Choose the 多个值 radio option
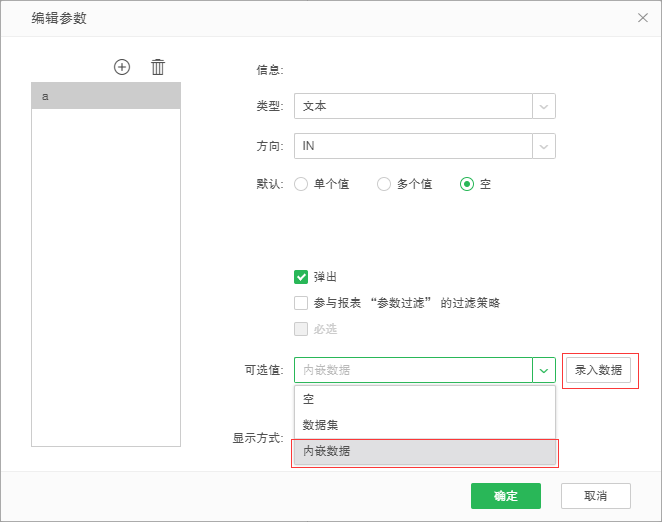 click(x=383, y=184)
